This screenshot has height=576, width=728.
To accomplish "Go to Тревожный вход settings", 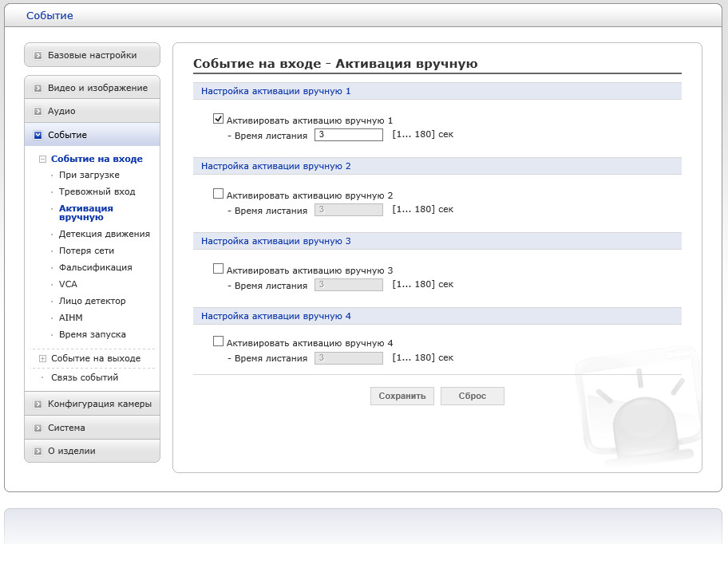I will click(97, 192).
